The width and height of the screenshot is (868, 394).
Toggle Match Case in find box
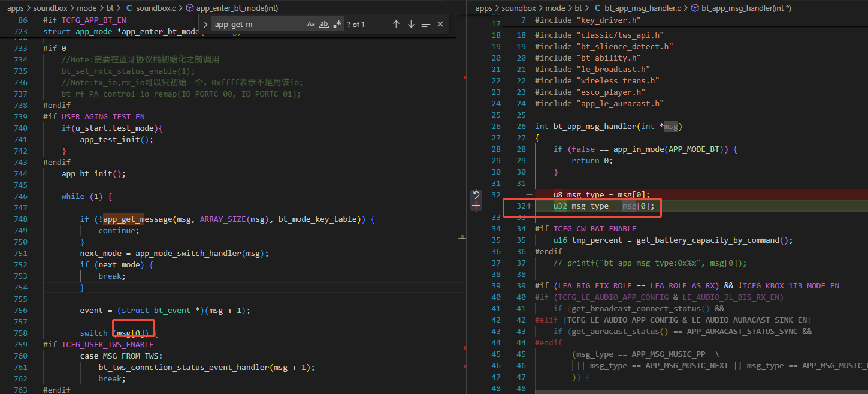pos(311,24)
